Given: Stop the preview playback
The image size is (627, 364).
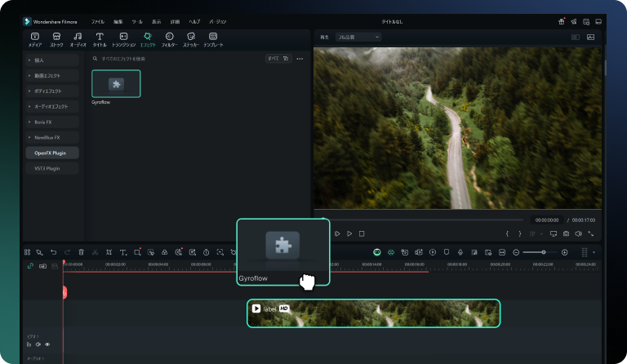Looking at the screenshot, I should point(362,233).
